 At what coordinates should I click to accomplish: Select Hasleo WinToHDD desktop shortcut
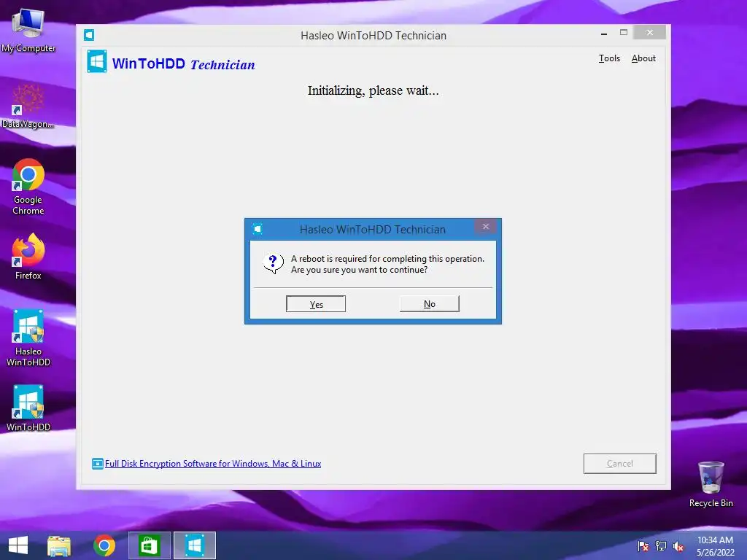(x=28, y=338)
